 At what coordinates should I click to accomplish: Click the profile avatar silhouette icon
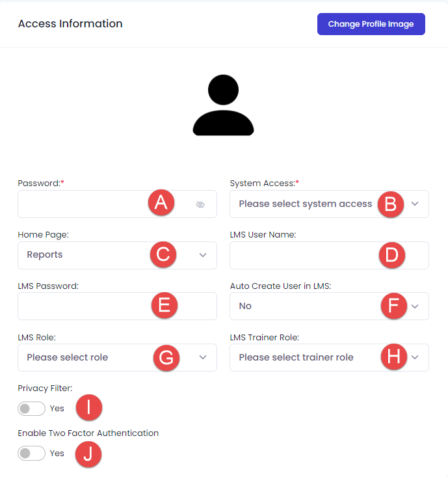[x=223, y=105]
